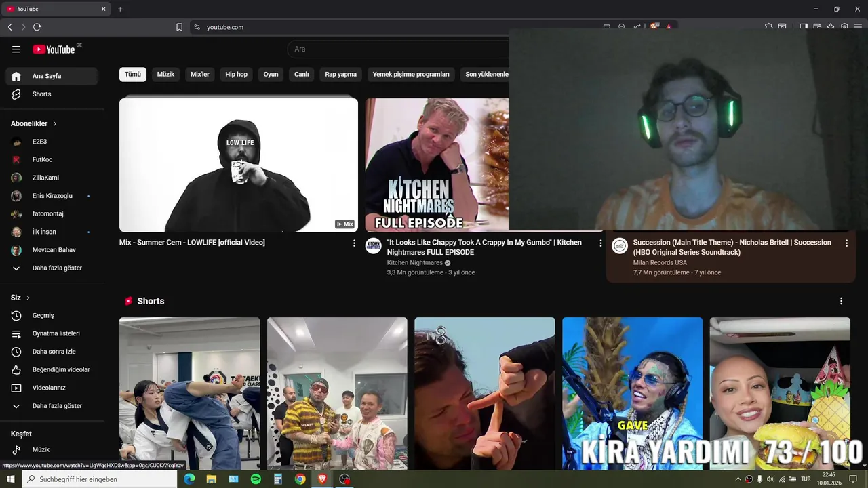Open the Windows Start menu
Viewport: 868px width, 488px height.
pyautogui.click(x=10, y=479)
